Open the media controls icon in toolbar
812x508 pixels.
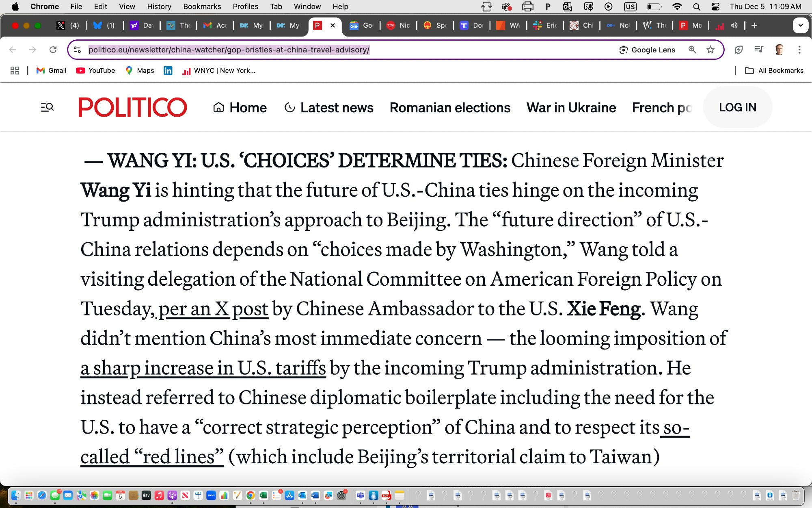click(x=759, y=50)
